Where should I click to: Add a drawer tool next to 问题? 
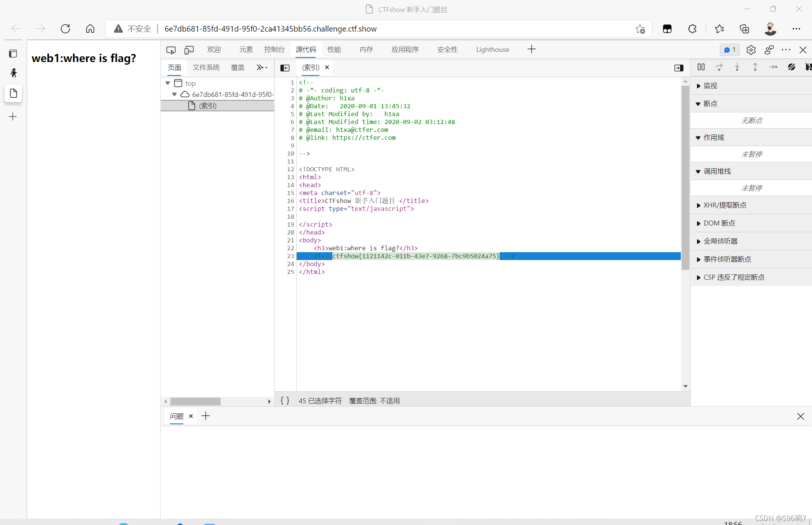(206, 416)
